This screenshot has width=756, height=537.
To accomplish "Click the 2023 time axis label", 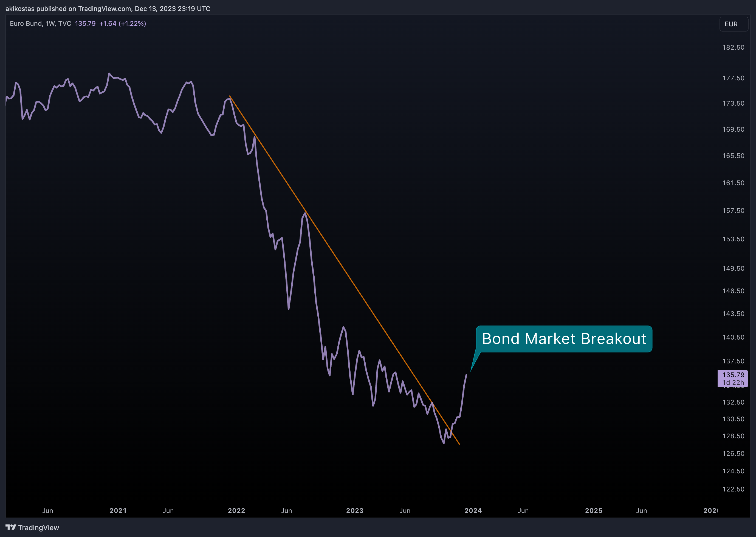I will 355,511.
